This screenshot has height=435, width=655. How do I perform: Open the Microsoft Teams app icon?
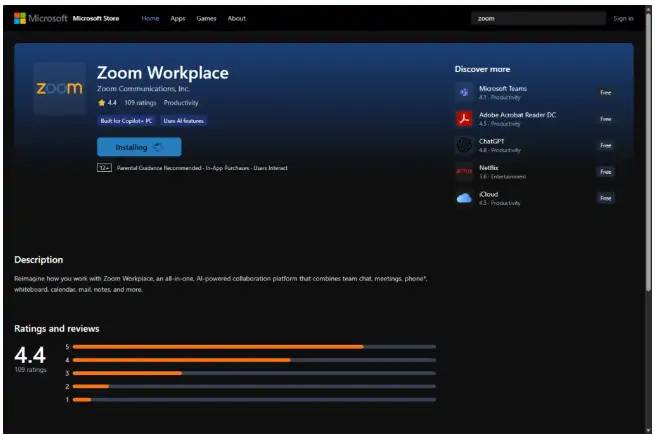click(464, 92)
